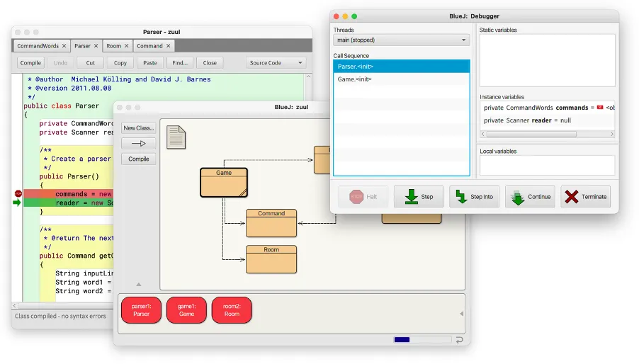
Task: Click Find... in the editor toolbar
Action: (x=180, y=63)
